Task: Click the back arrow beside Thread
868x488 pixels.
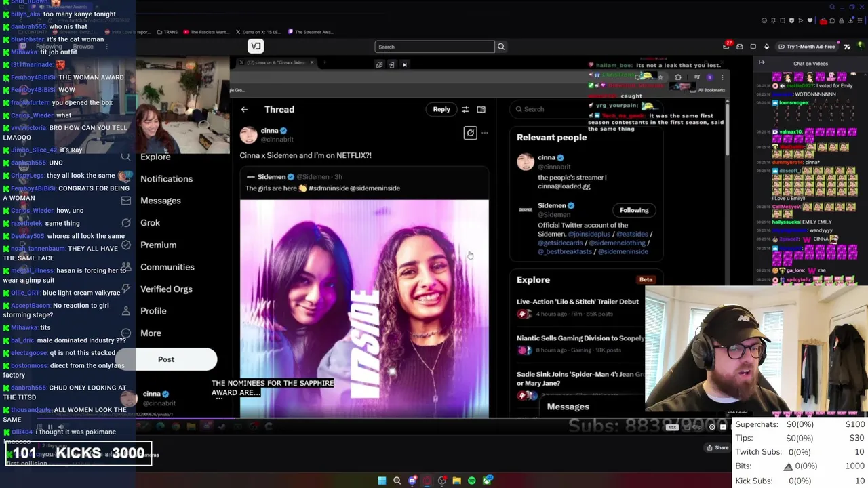Action: pyautogui.click(x=244, y=109)
